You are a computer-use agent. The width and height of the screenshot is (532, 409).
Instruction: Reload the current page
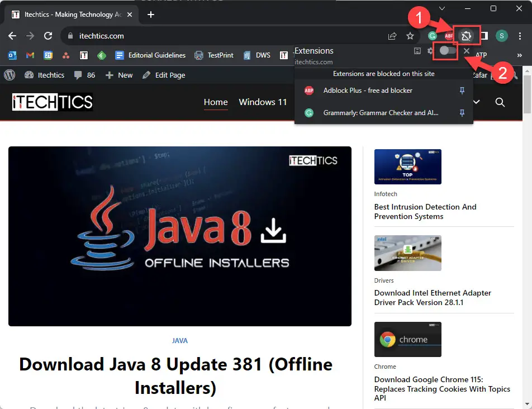[48, 36]
